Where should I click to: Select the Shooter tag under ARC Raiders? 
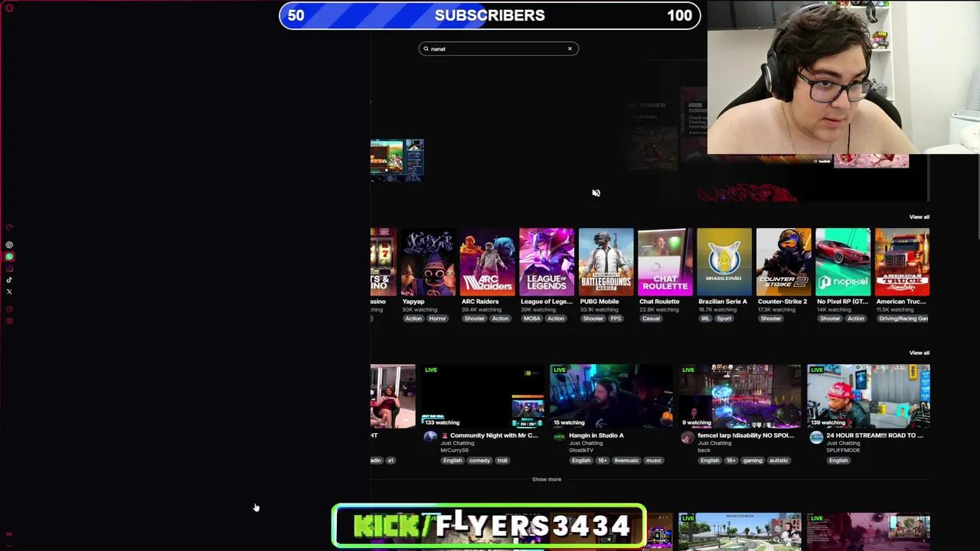pyautogui.click(x=474, y=318)
